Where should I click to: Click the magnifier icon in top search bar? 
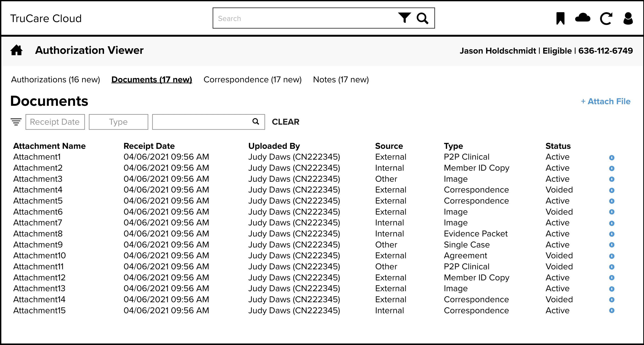(x=423, y=18)
